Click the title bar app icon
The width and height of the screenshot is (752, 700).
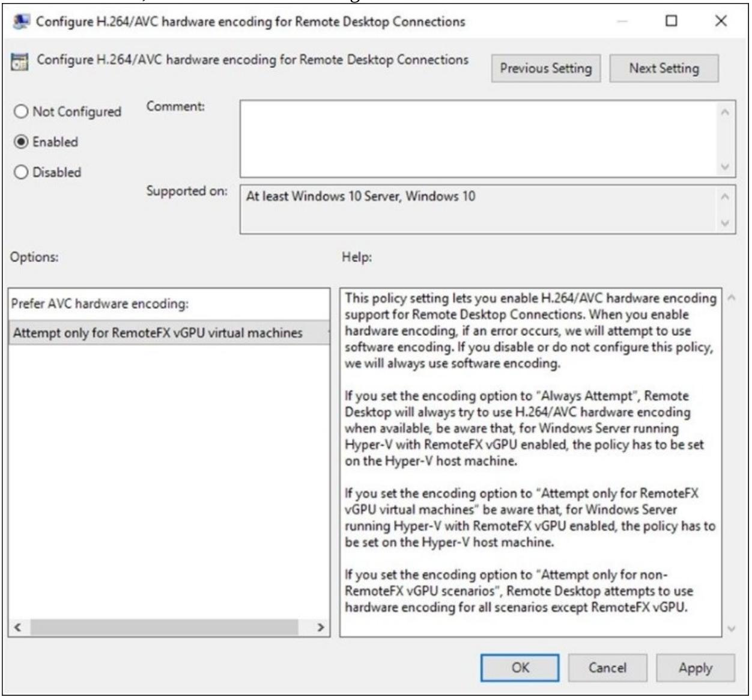(x=21, y=22)
